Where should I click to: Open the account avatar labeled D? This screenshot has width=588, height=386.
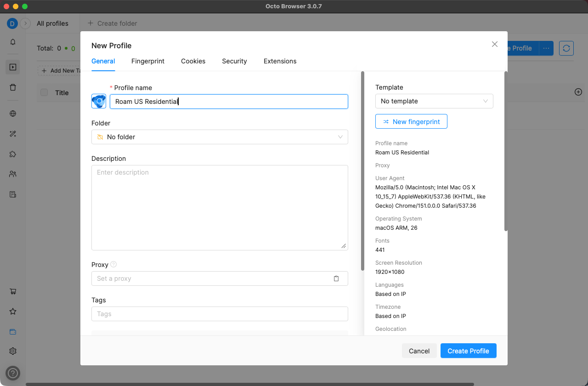12,23
